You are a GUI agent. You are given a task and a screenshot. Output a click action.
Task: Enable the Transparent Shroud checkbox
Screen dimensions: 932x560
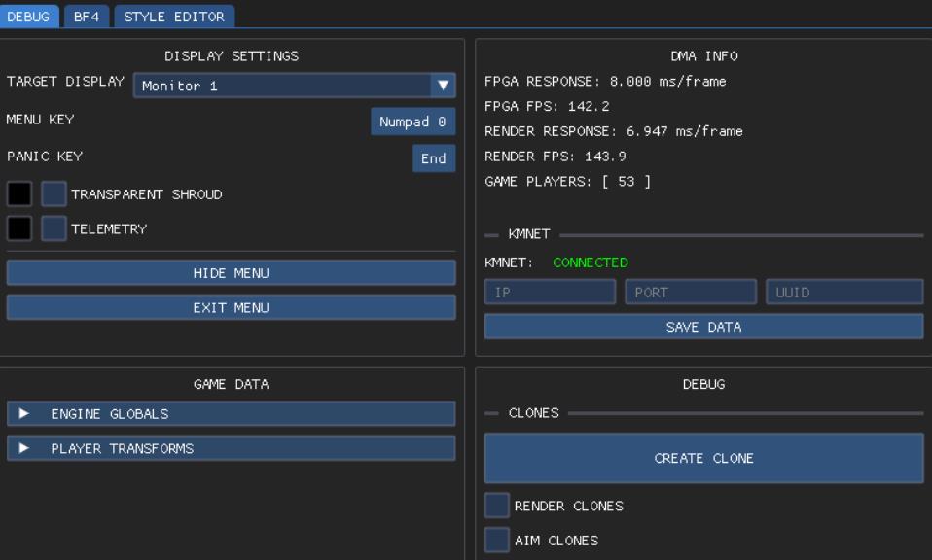click(54, 194)
